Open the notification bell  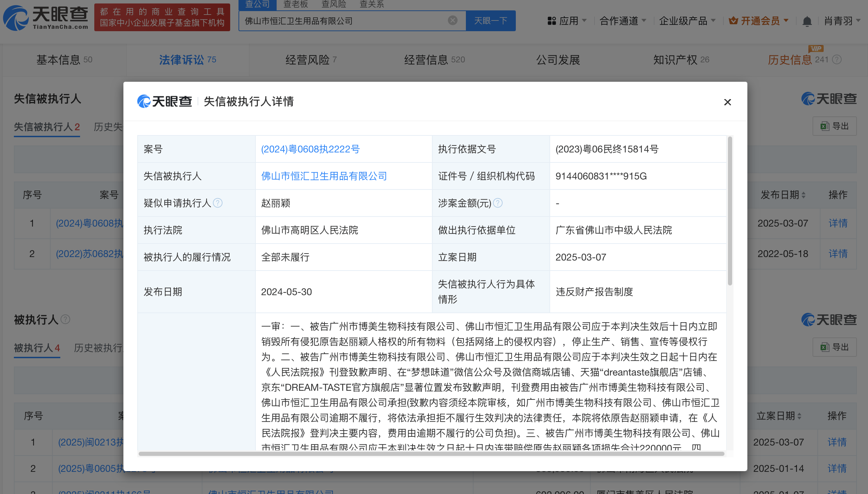807,21
